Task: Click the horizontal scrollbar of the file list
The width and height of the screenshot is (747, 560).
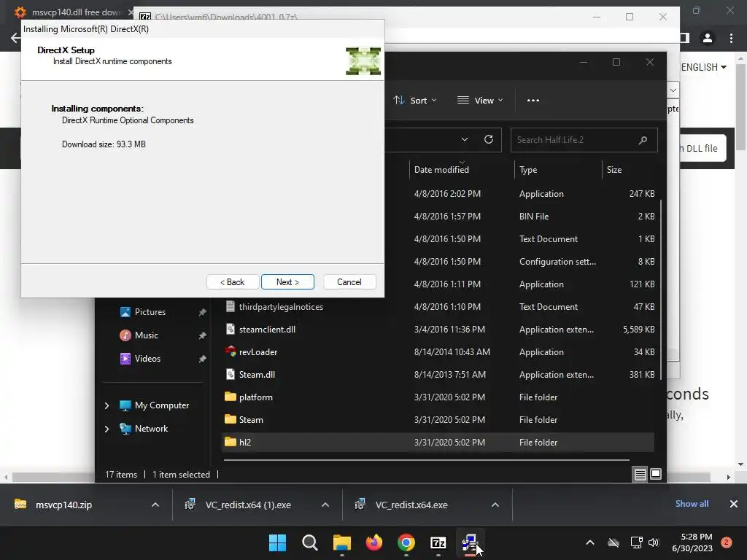Action: (x=426, y=460)
